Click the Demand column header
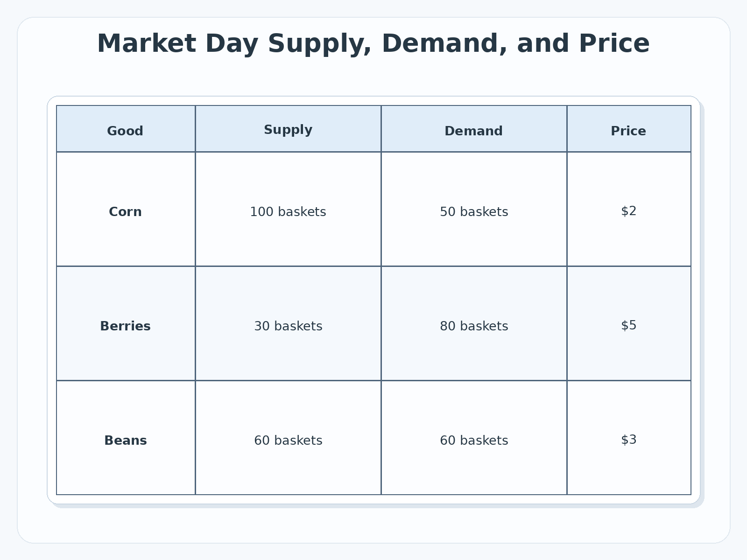 474,129
